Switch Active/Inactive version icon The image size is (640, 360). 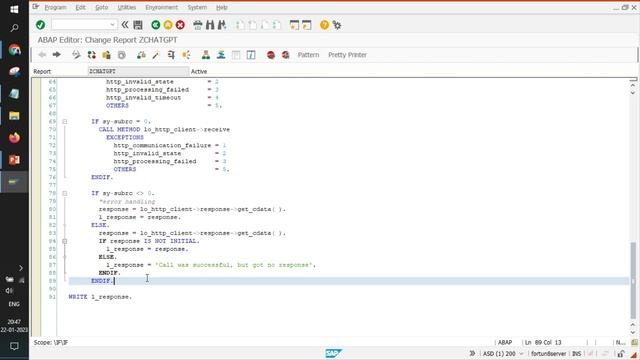91,55
